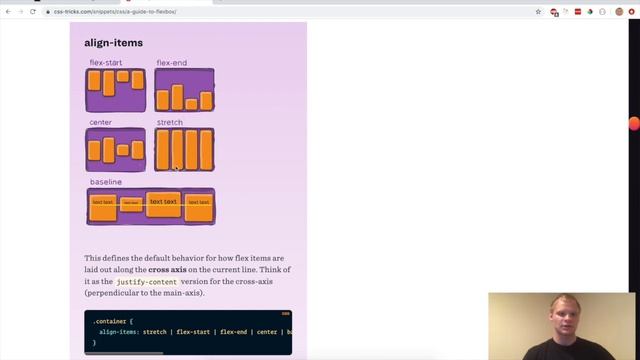
Task: Click ".container {" in the code block
Action: 113,321
